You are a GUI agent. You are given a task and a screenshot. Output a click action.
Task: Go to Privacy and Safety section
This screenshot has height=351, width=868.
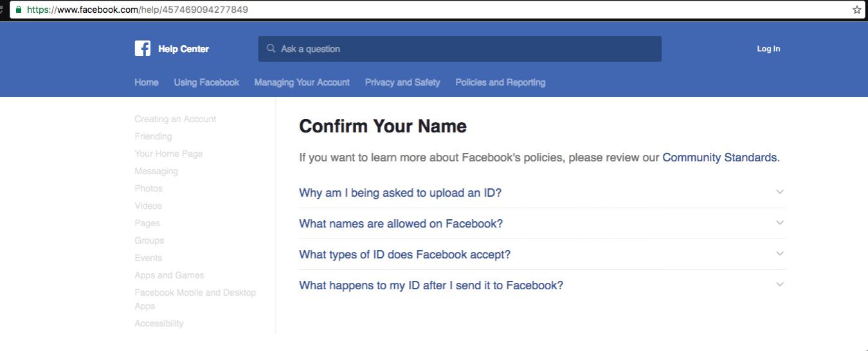(x=402, y=82)
